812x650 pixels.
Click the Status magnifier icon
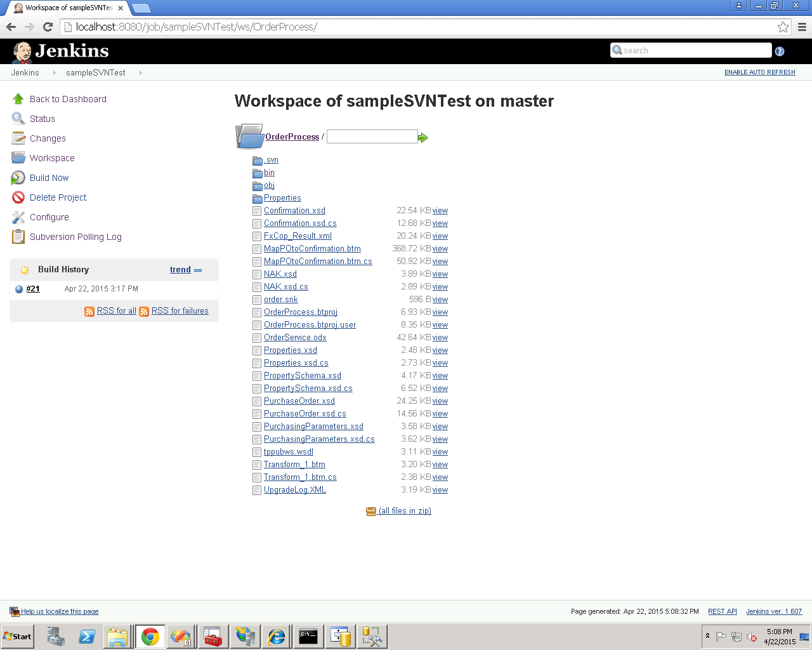18,119
